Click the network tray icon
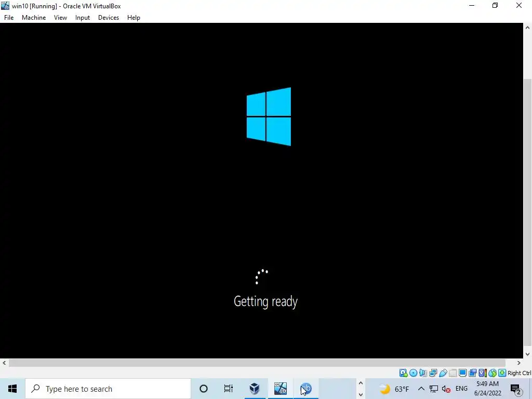 pos(434,389)
